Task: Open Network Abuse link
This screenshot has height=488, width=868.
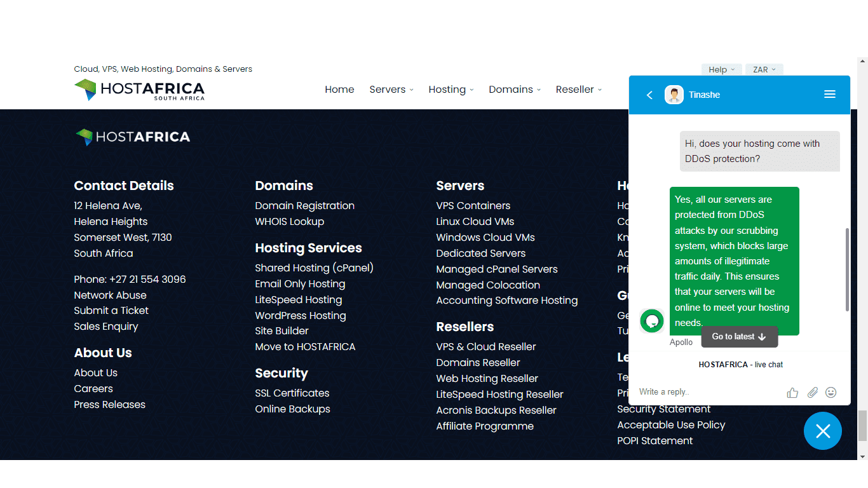Action: pyautogui.click(x=110, y=295)
